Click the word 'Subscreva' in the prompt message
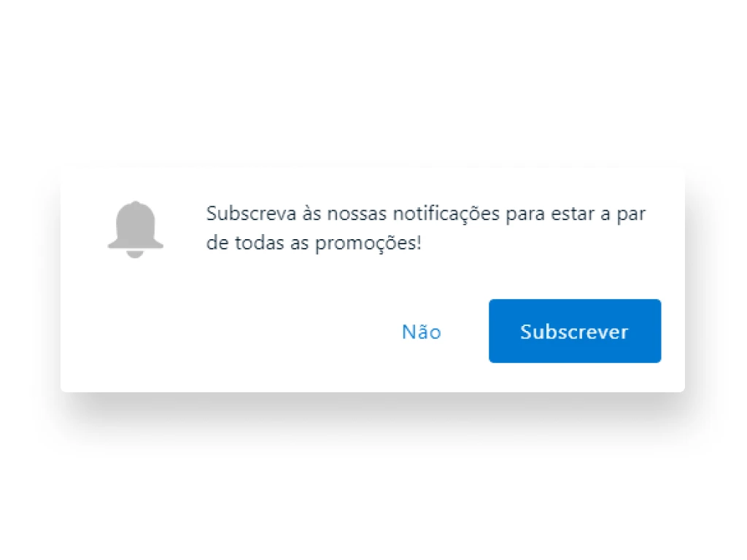747x560 pixels. 251,214
